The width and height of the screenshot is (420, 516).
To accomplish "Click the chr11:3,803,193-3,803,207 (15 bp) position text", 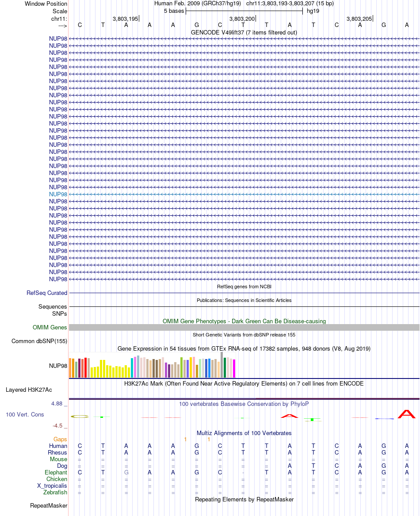I will 290,3.
